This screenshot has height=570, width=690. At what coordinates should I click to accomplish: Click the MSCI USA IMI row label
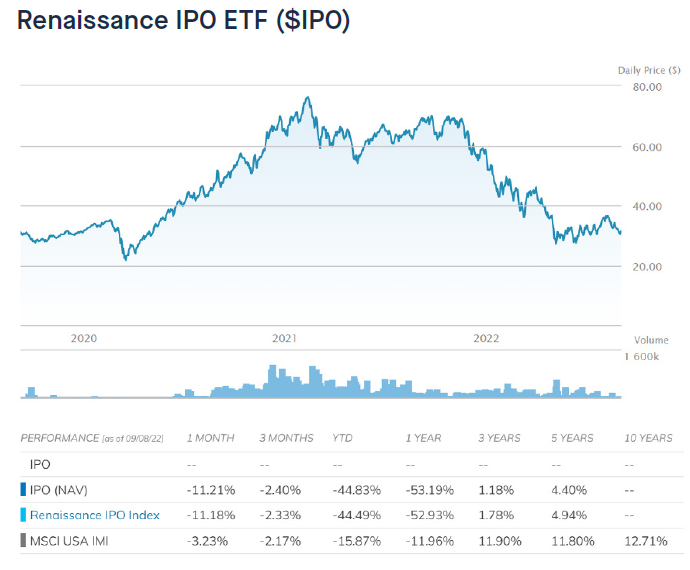70,542
